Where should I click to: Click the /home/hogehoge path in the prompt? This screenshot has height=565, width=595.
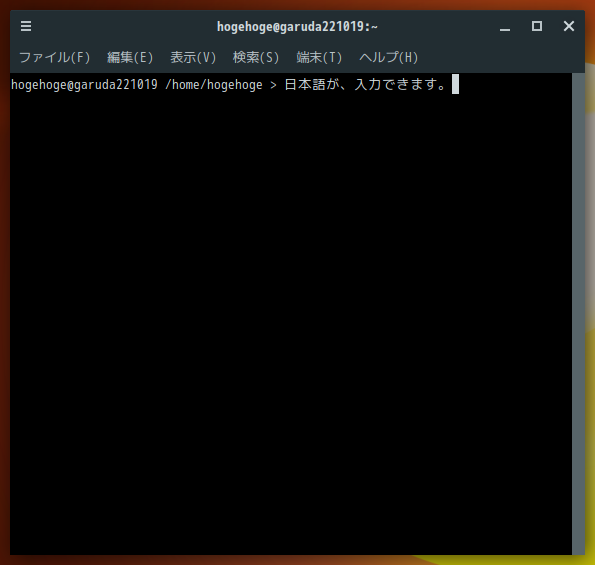click(214, 85)
